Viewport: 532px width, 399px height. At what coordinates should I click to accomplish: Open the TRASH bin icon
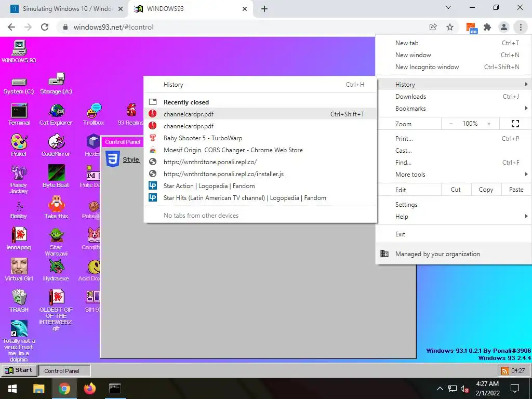click(19, 301)
